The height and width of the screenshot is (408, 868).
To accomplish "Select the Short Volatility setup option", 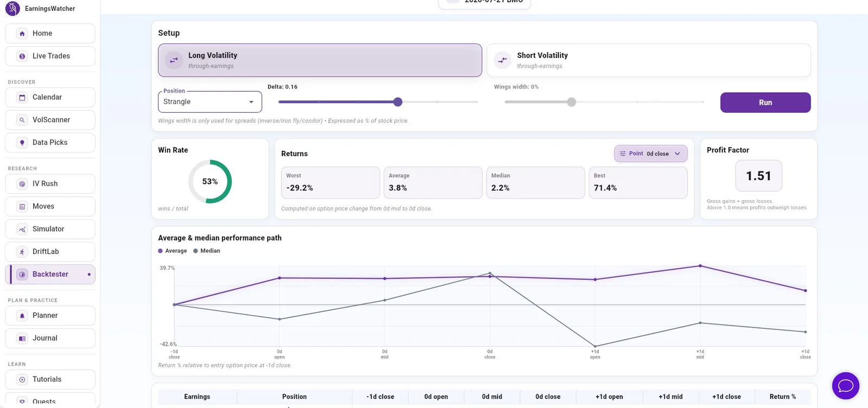I will click(x=649, y=60).
